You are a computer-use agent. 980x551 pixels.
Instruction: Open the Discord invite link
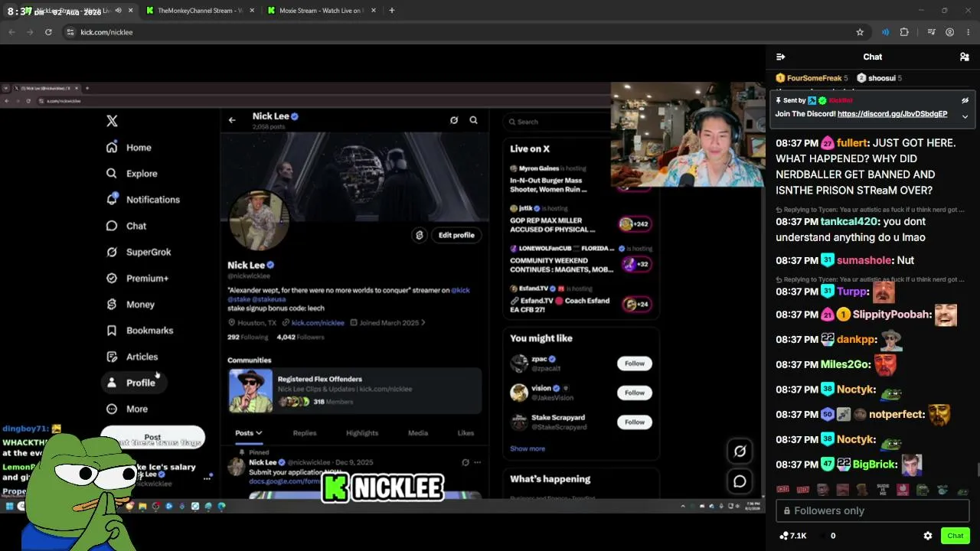[892, 114]
